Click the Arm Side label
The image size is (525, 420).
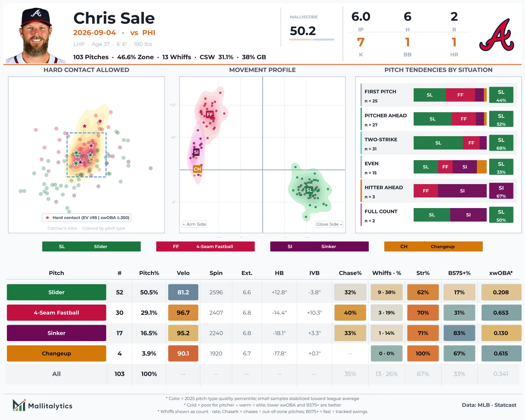pos(195,224)
